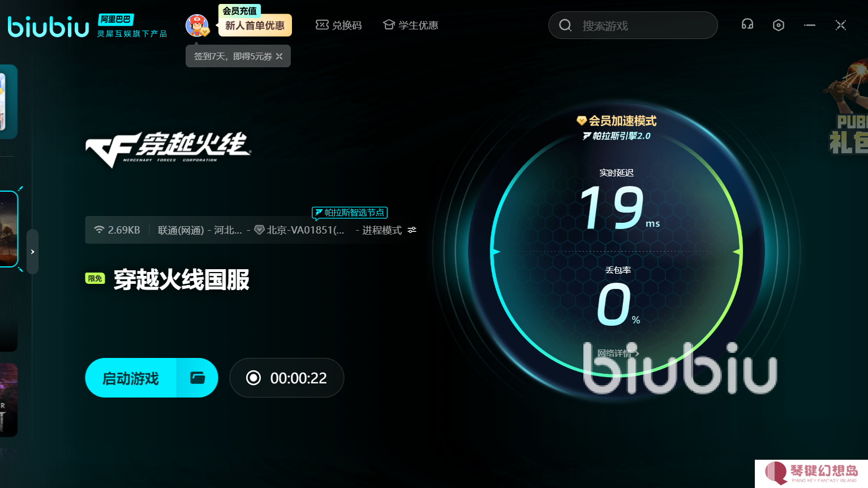Click the wifi signal icon

[x=99, y=230]
